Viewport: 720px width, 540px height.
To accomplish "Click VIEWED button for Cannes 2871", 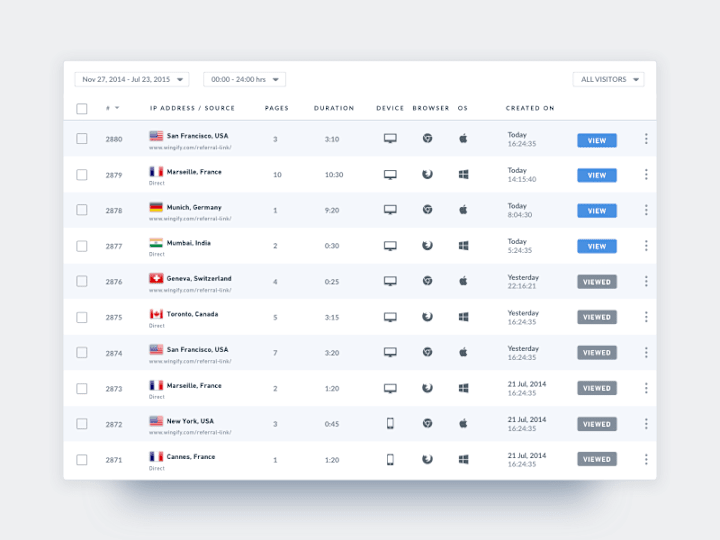I will pyautogui.click(x=597, y=459).
